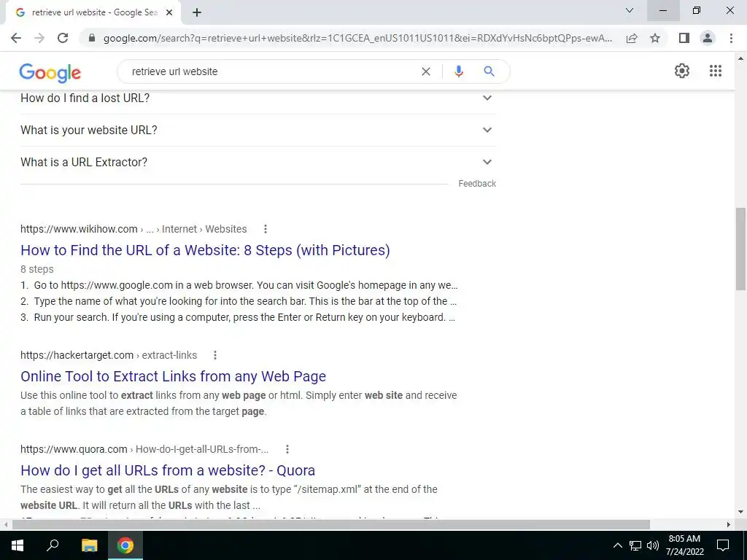This screenshot has height=560, width=747.
Task: Click the padlock site info icon
Action: (x=92, y=38)
